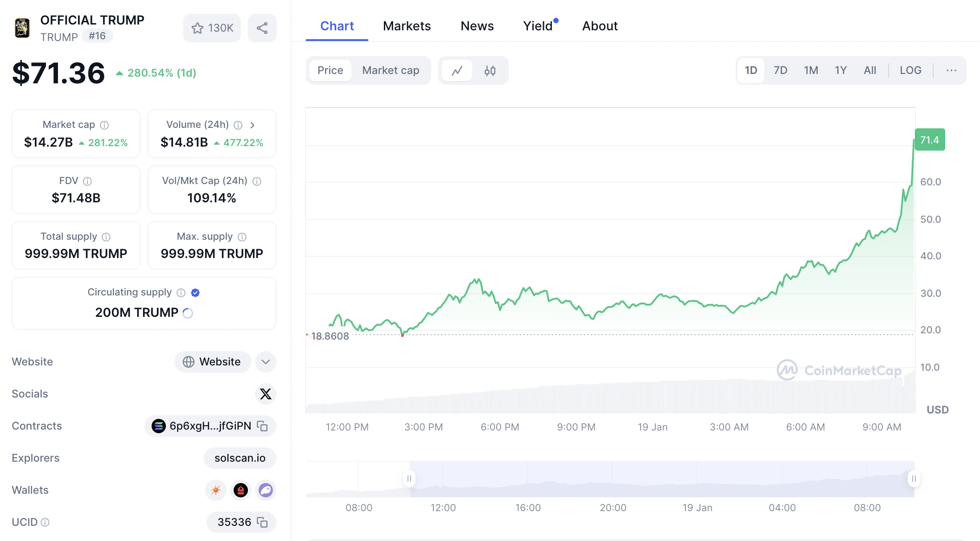Click the 18.8608 opening price label

coord(330,336)
